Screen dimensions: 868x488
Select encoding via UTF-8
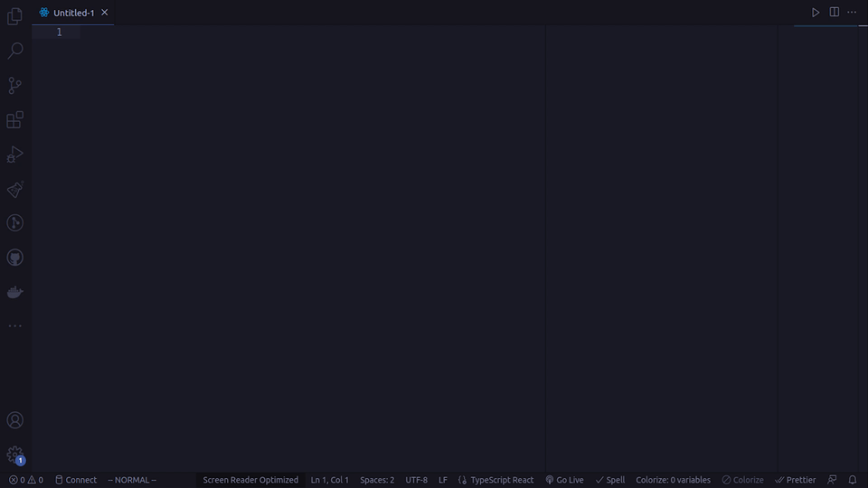416,480
